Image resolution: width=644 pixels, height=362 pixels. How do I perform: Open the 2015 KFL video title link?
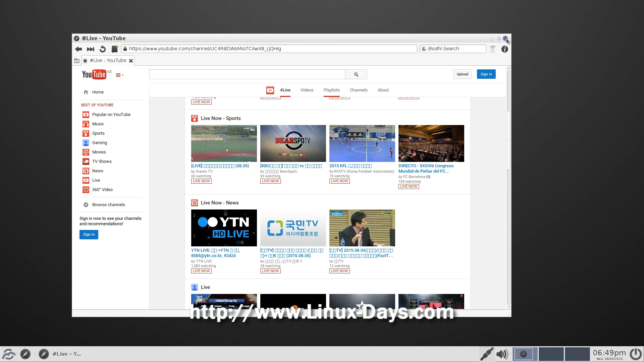click(x=351, y=166)
